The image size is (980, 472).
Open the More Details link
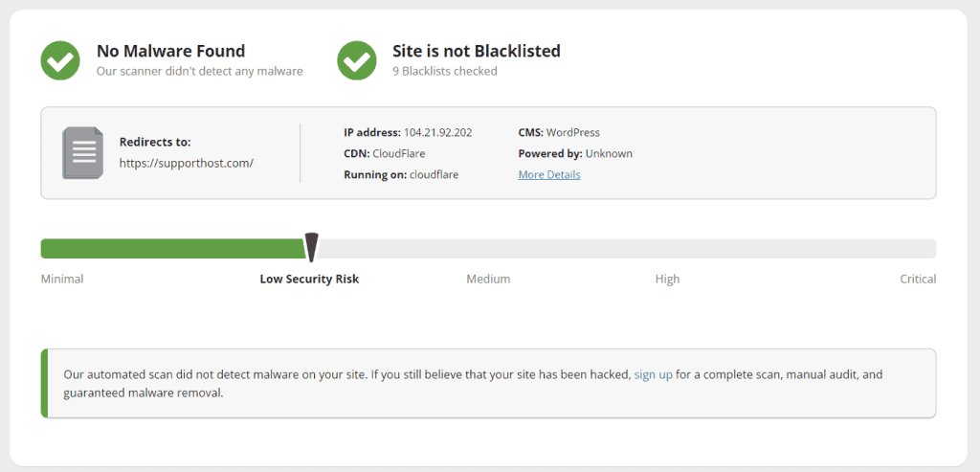point(549,174)
